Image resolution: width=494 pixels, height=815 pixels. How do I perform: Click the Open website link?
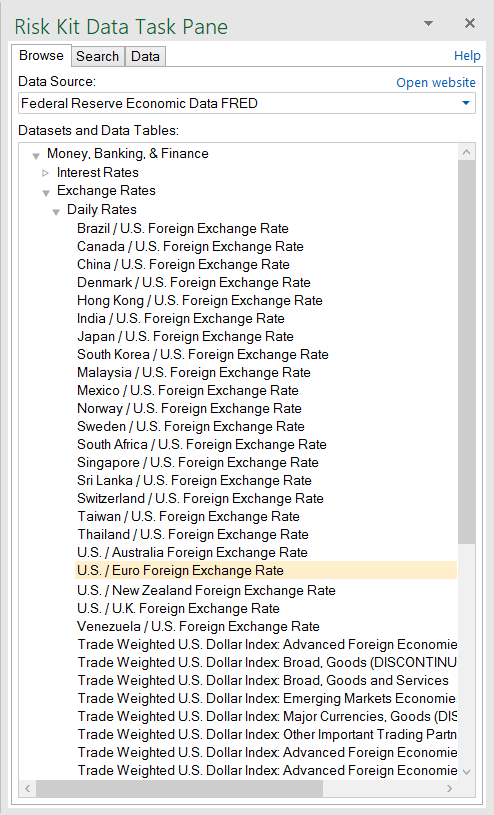[x=436, y=83]
